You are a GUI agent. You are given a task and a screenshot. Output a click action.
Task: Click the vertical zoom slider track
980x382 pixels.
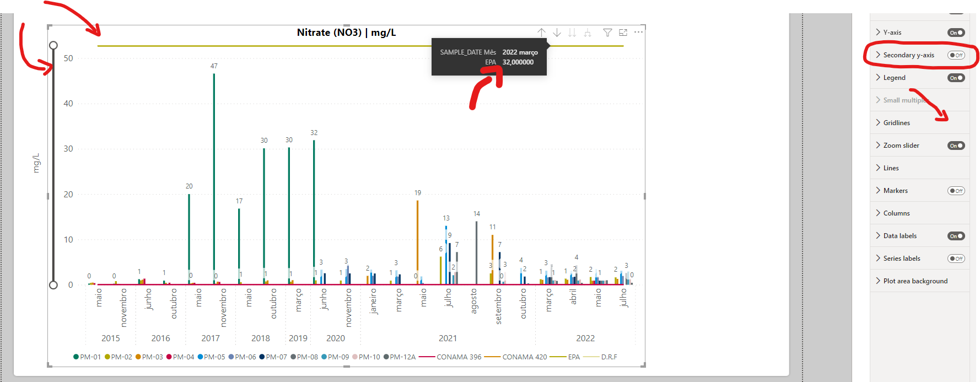[53, 165]
